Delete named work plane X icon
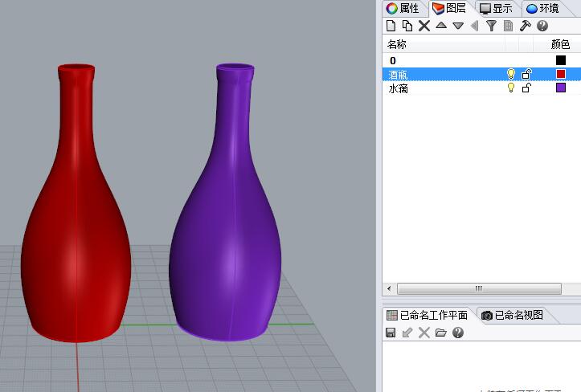 423,333
